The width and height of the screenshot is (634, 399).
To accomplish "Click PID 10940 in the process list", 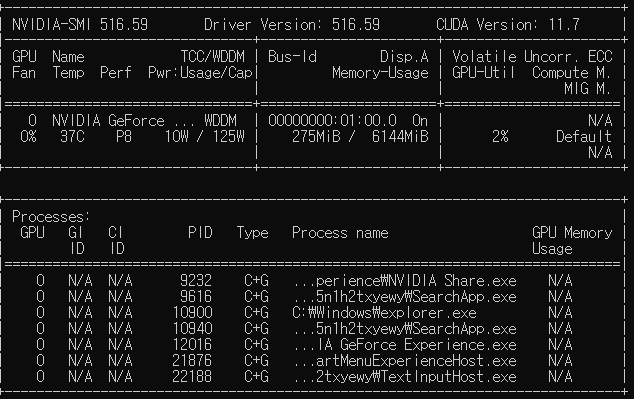I will pyautogui.click(x=192, y=329).
